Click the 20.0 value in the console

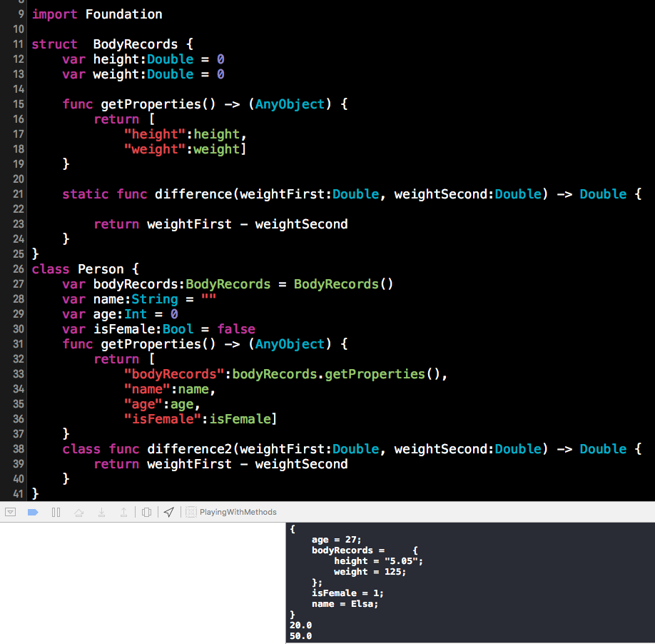tap(298, 625)
